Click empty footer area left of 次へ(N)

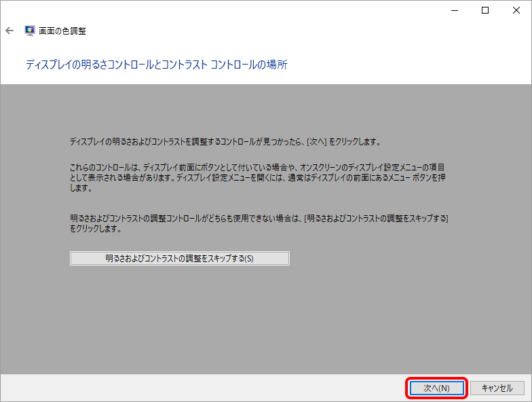(x=204, y=388)
